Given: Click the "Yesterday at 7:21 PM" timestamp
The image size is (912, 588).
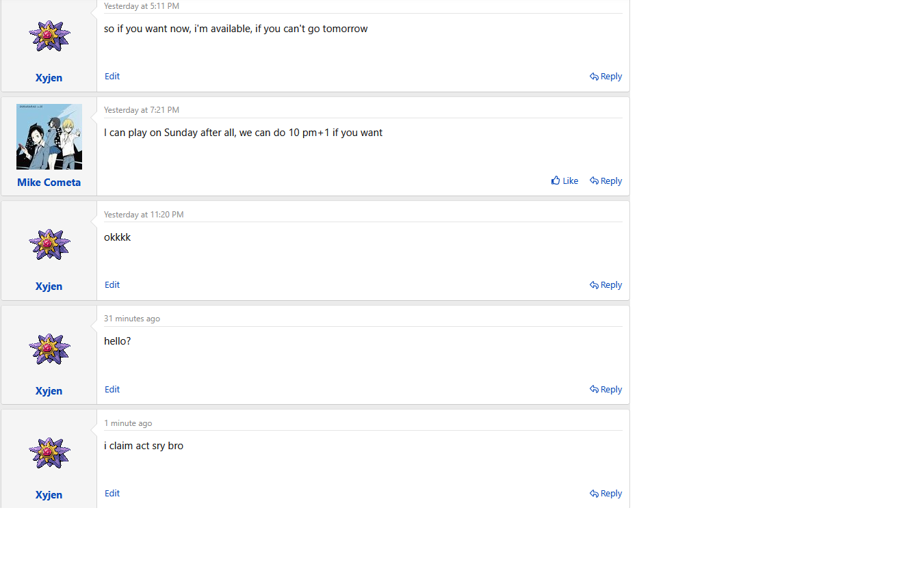Looking at the screenshot, I should point(142,110).
